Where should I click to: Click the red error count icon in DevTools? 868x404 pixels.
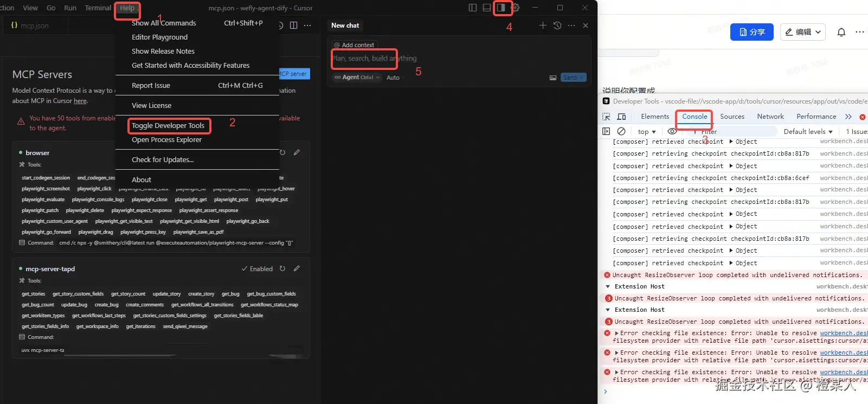863,117
